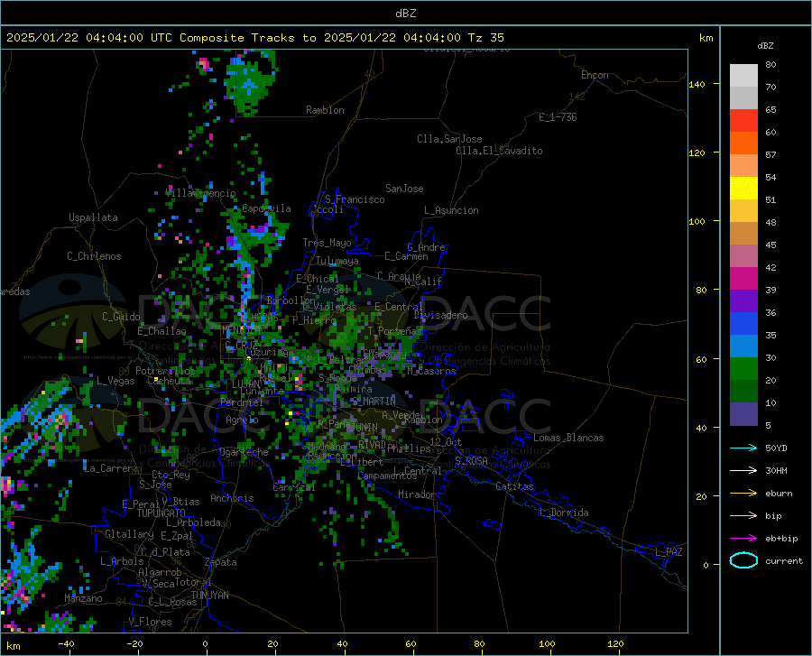The width and height of the screenshot is (812, 656).
Task: Click the Capdevila map label
Action: coord(267,208)
